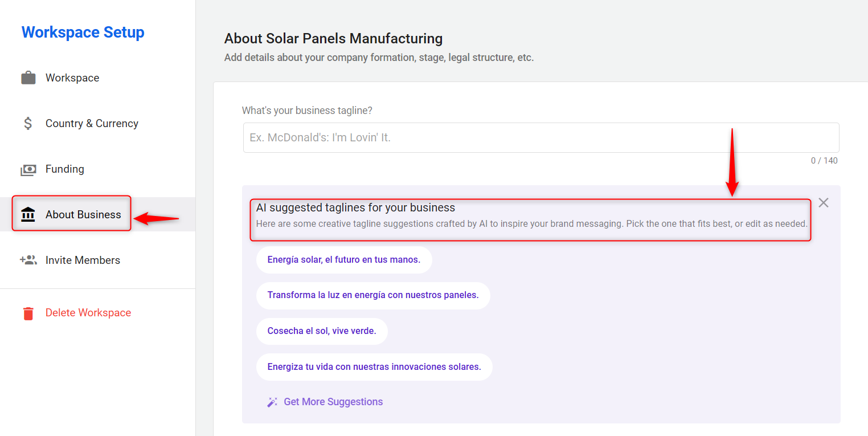This screenshot has width=868, height=436.
Task: Dismiss the AI suggested taglines panel
Action: tap(823, 203)
